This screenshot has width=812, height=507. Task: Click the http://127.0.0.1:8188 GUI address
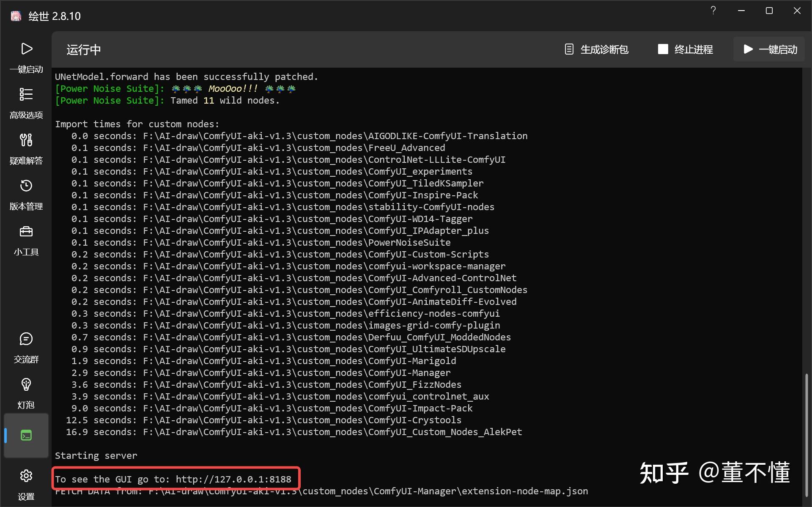pyautogui.click(x=233, y=479)
